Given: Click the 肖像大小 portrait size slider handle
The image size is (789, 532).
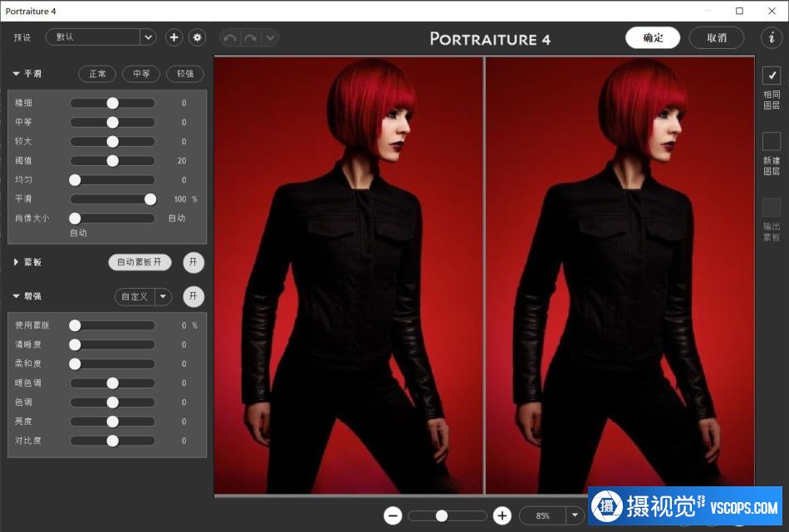Looking at the screenshot, I should pyautogui.click(x=75, y=218).
